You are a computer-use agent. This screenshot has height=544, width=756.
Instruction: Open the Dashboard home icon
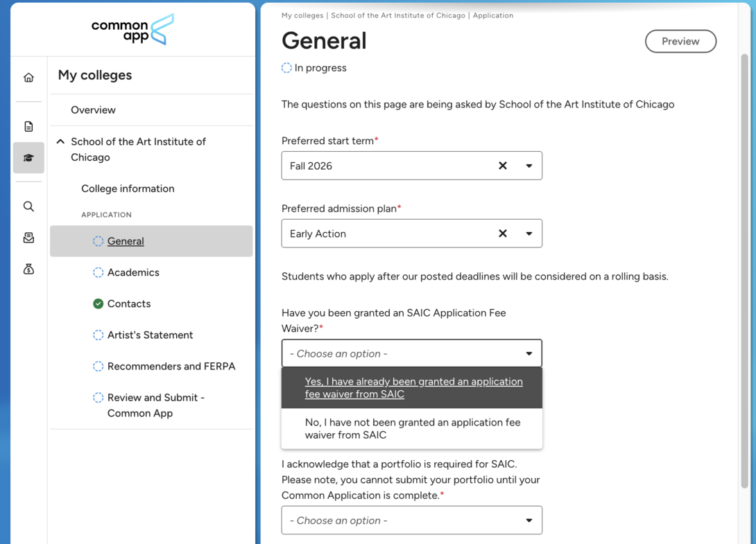(28, 77)
